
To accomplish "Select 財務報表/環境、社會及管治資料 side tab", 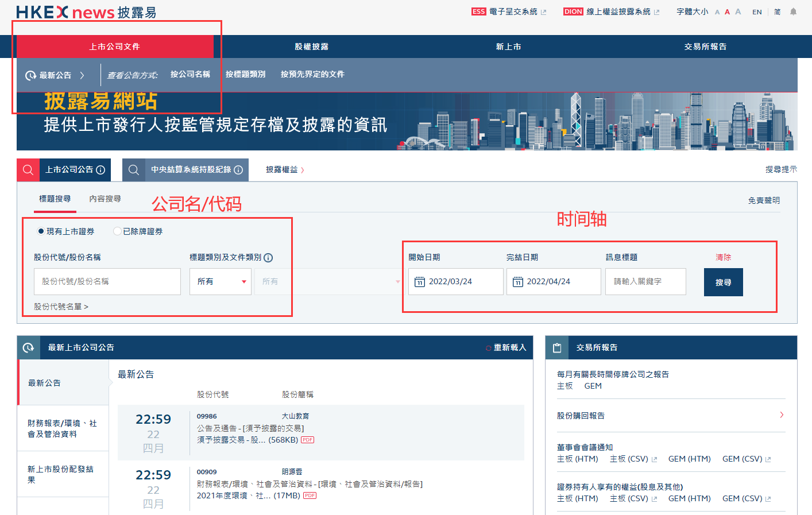I will click(x=63, y=428).
